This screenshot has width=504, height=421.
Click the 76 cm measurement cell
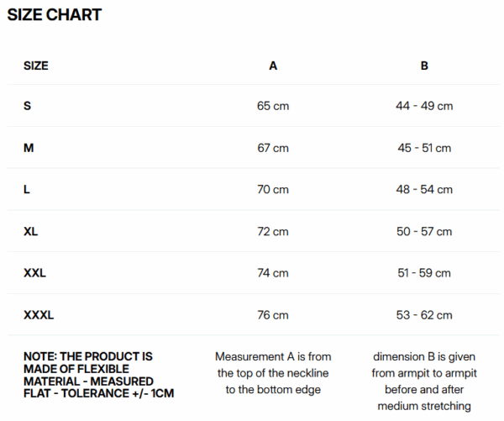[273, 315]
